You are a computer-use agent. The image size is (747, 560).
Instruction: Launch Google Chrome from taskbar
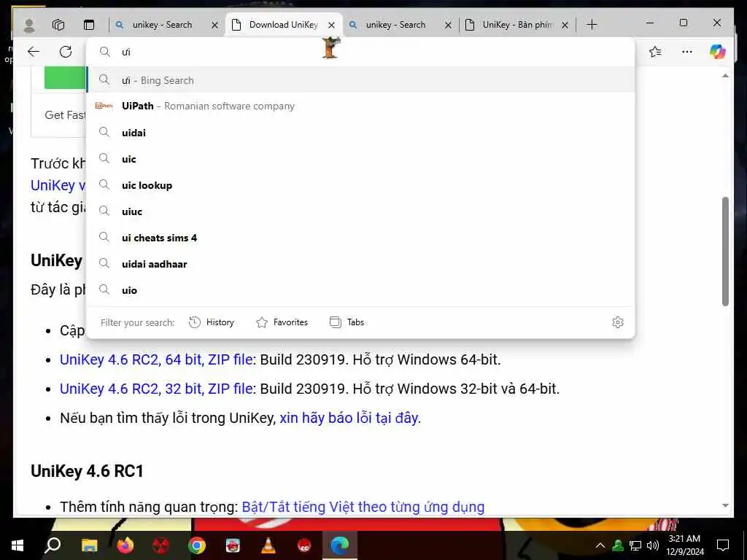(197, 545)
